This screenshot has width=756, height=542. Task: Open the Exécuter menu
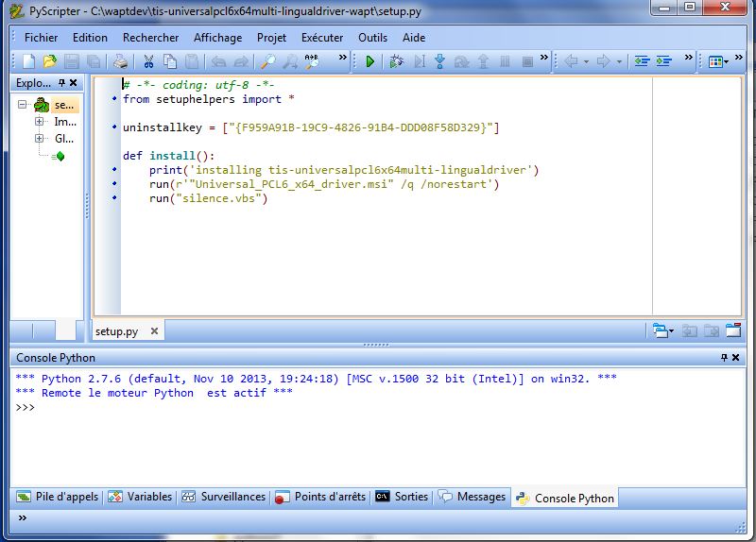(322, 38)
